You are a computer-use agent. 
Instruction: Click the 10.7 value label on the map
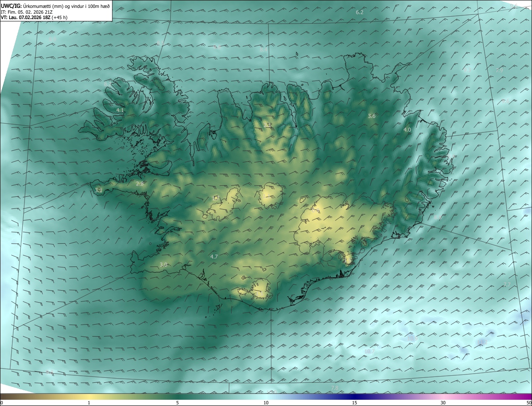coord(369,352)
